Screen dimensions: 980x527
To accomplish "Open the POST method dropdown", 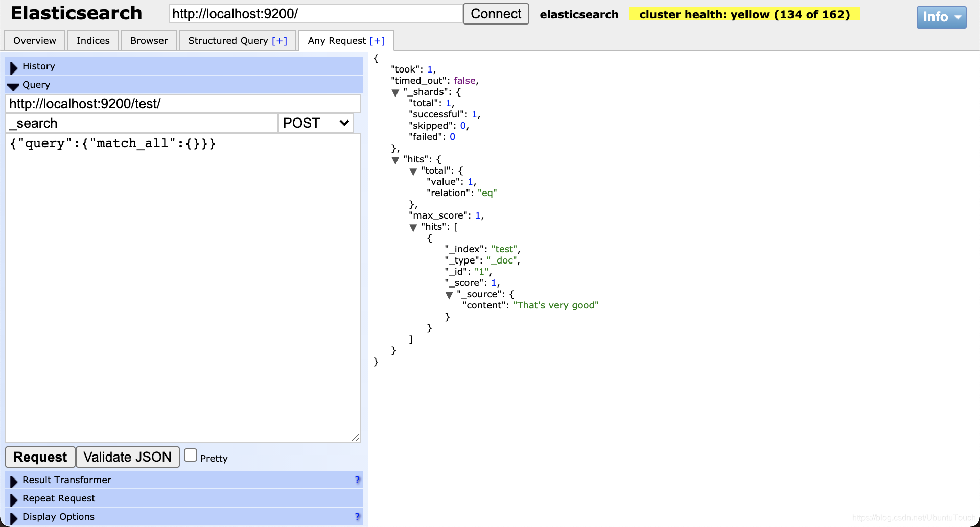I will [x=315, y=123].
